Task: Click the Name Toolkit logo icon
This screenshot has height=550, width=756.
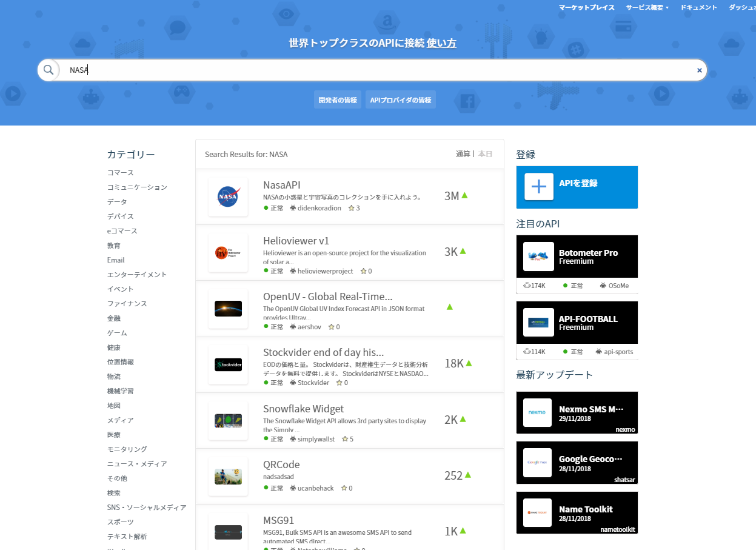Action: (538, 512)
